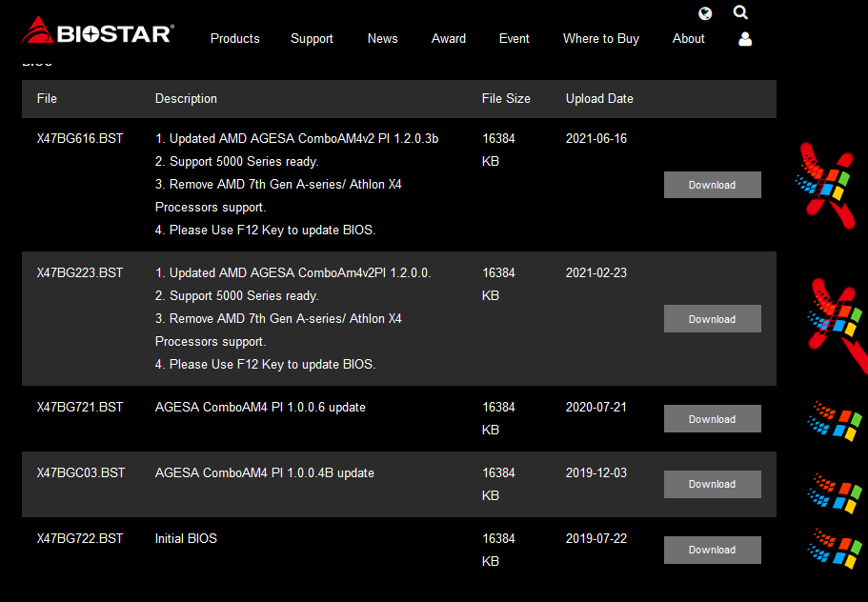This screenshot has height=602, width=868.
Task: Click the 16384 file size in X47BG722.BST row
Action: click(x=498, y=538)
